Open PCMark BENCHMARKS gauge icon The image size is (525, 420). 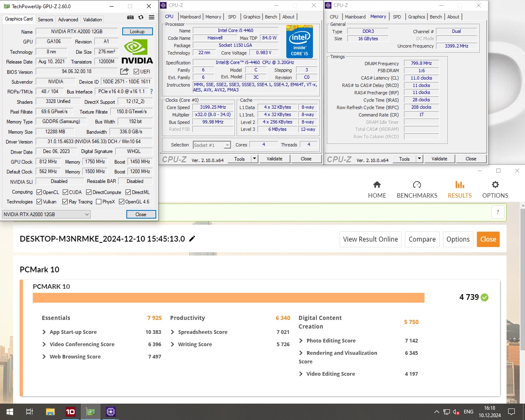coord(417,185)
